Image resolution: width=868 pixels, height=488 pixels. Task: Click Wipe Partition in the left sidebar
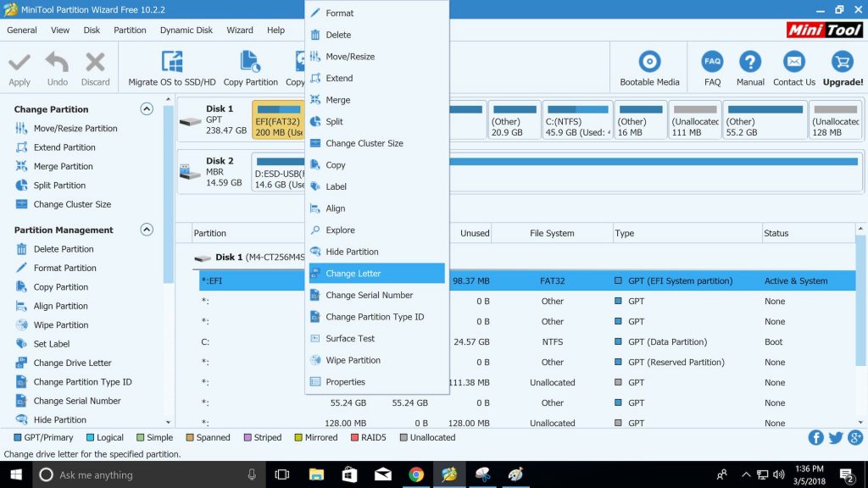pos(61,324)
